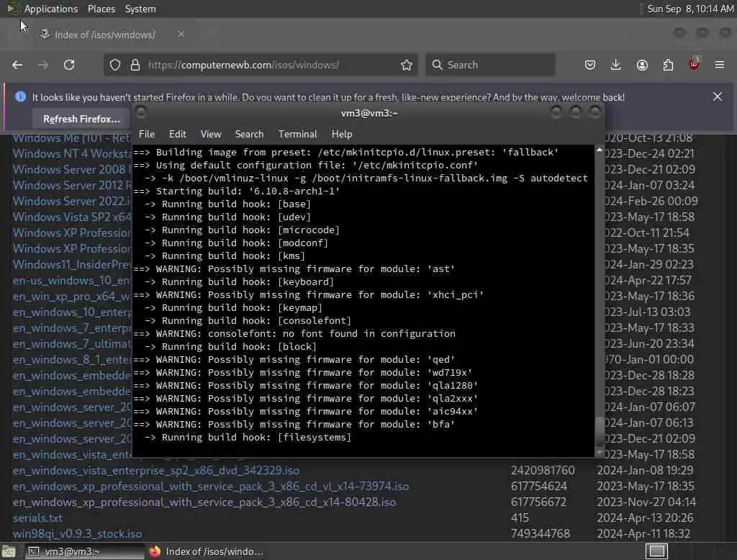Open the xp professional x14-80428.iso link
Image resolution: width=737 pixels, height=560 pixels.
(204, 502)
